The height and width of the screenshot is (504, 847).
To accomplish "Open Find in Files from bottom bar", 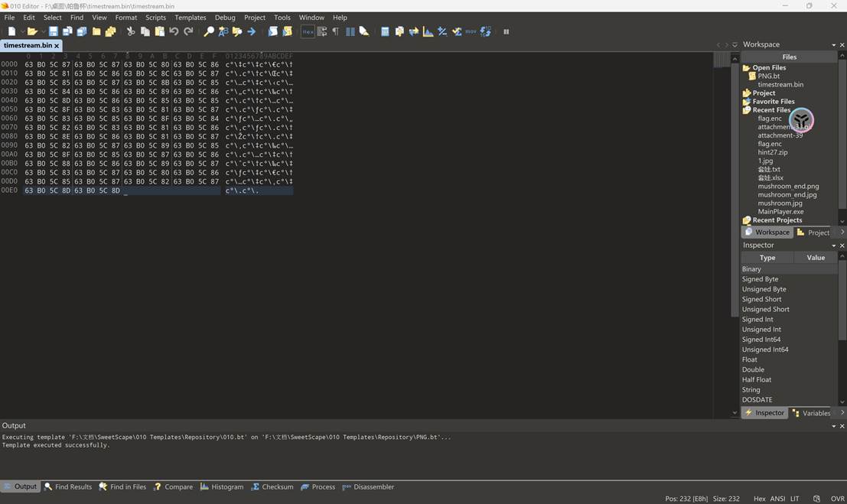I will tap(122, 486).
